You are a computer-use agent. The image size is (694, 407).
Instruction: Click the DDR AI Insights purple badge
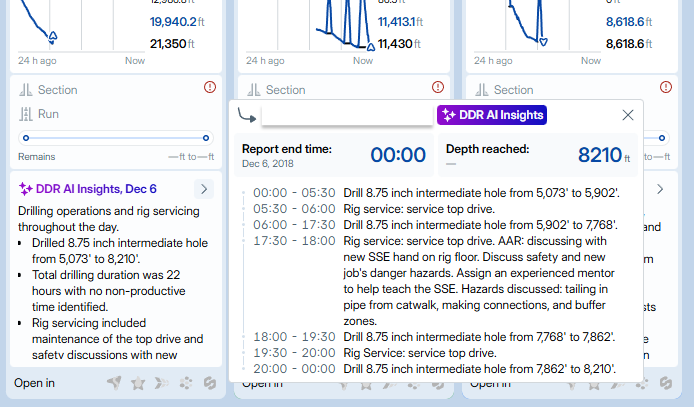492,115
